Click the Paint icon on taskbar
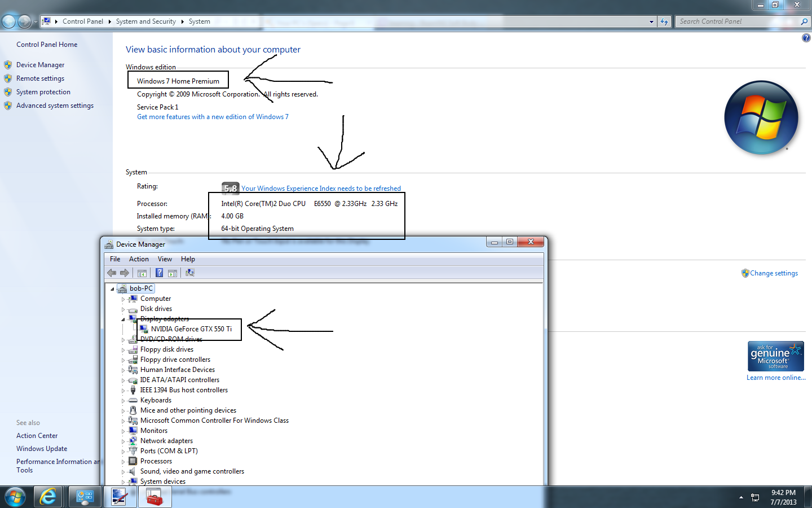The image size is (812, 508). pyautogui.click(x=119, y=497)
